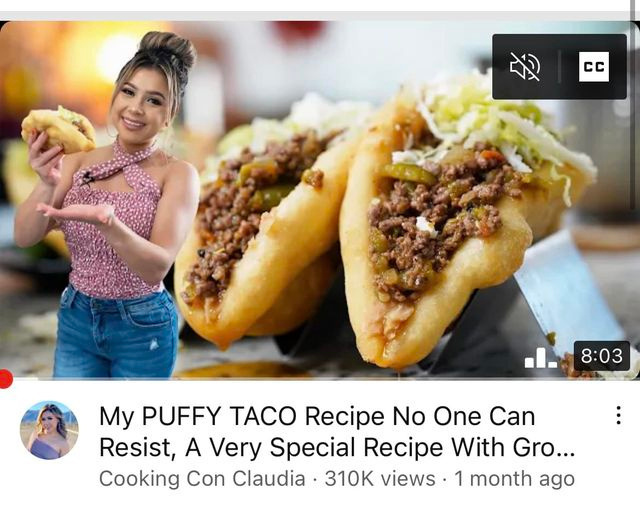Click the vertical scrollbar at the right edge

[x=636, y=10]
